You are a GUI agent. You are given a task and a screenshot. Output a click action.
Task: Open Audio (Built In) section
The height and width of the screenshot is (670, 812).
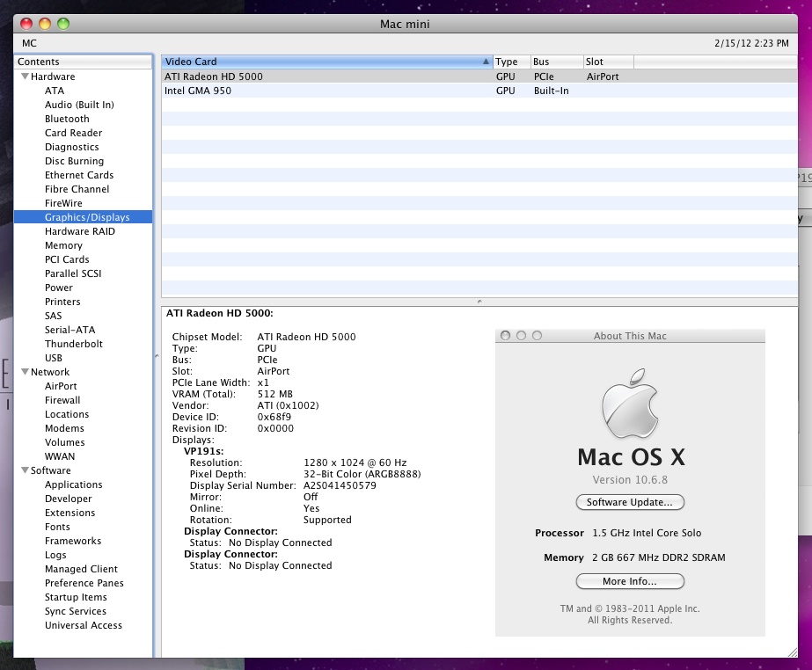coord(79,105)
